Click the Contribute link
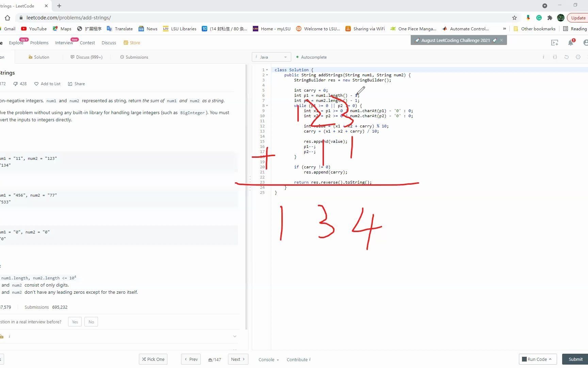Image resolution: width=588 pixels, height=368 pixels. 298,359
